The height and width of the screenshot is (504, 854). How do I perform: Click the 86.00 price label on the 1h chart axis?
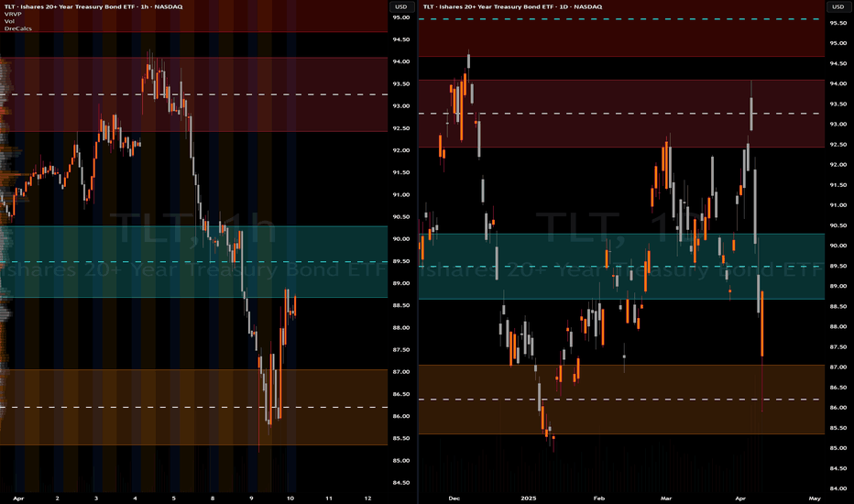click(x=401, y=416)
